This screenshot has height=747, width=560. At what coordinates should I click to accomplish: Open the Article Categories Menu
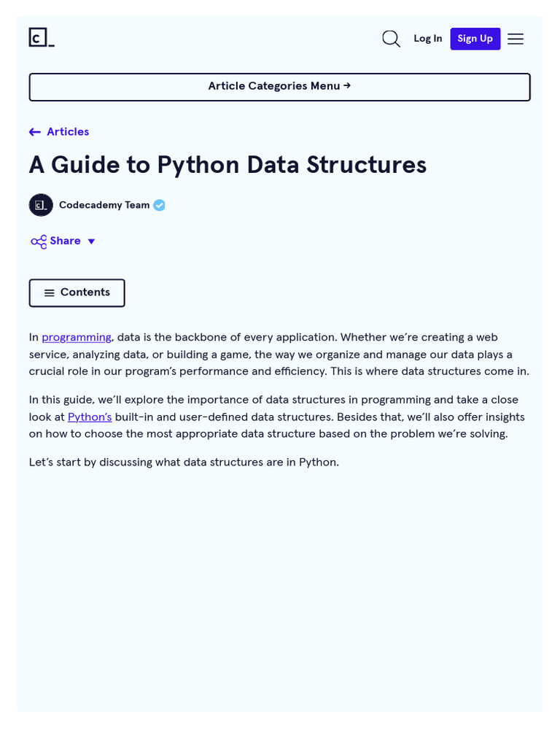(x=279, y=88)
